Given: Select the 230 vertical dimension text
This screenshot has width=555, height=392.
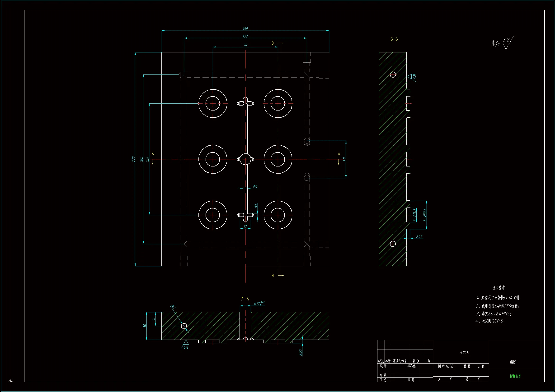Looking at the screenshot, I should 133,159.
